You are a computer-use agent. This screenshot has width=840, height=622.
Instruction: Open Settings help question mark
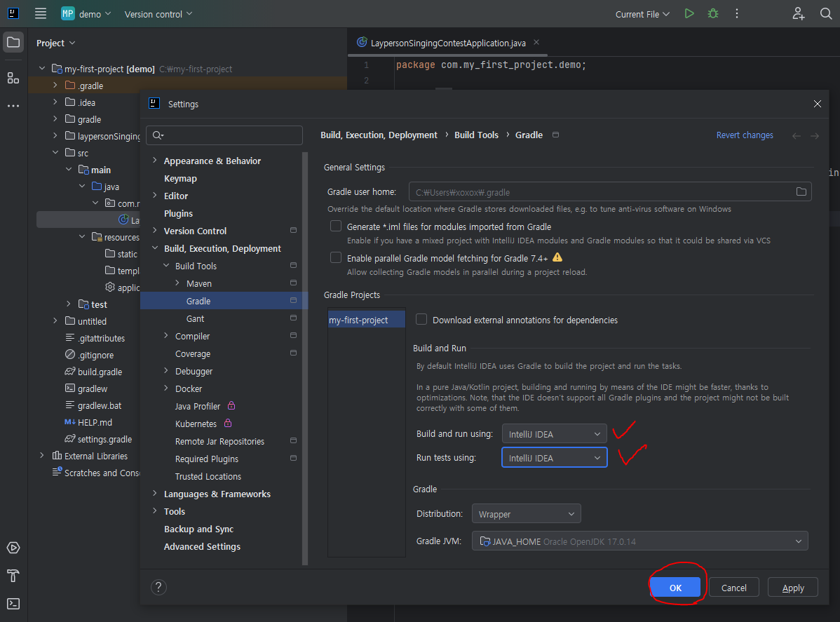158,587
